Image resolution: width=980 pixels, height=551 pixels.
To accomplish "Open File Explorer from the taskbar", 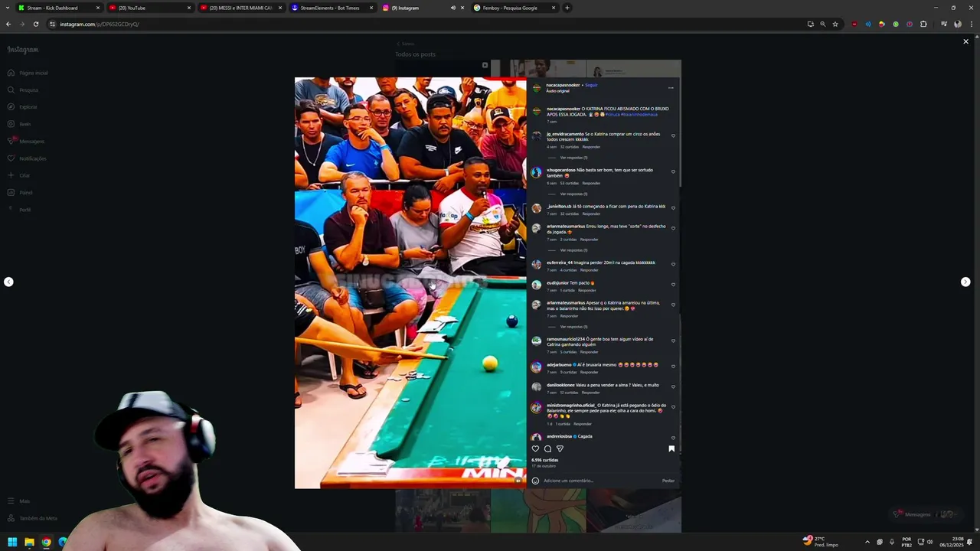I will click(29, 542).
